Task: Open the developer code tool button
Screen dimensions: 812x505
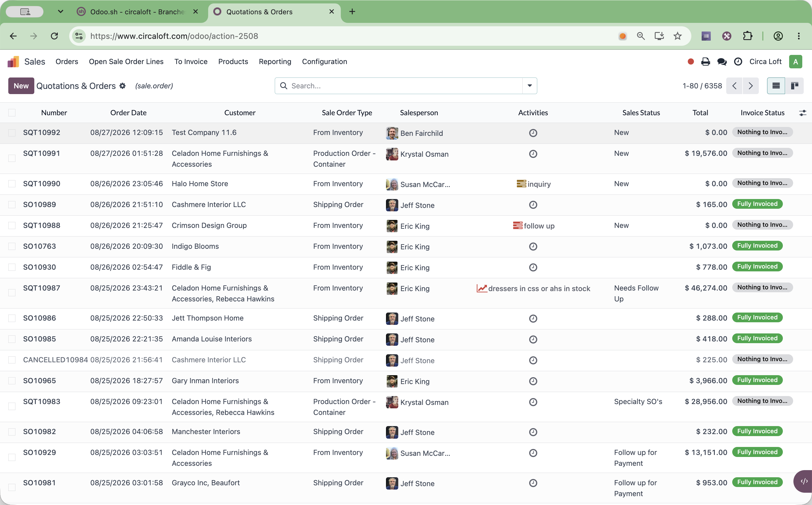Action: click(x=804, y=481)
